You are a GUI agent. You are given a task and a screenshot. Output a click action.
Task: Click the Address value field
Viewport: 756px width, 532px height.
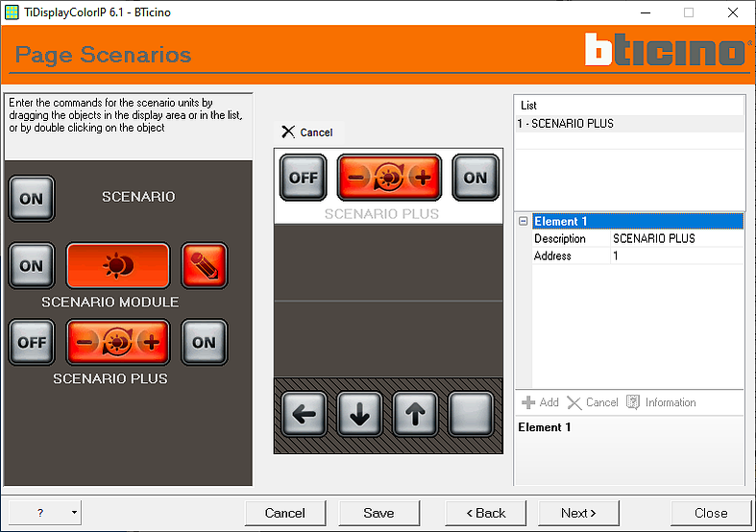[x=677, y=255]
